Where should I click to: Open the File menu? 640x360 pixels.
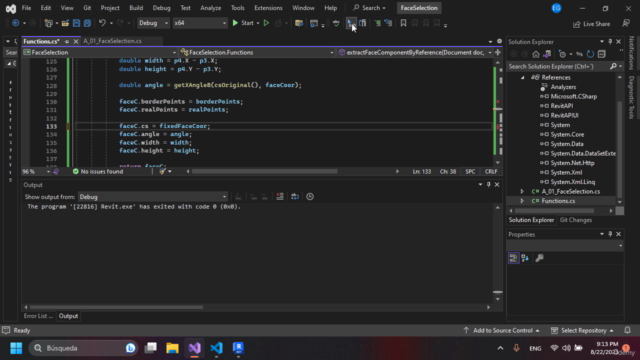tap(26, 8)
